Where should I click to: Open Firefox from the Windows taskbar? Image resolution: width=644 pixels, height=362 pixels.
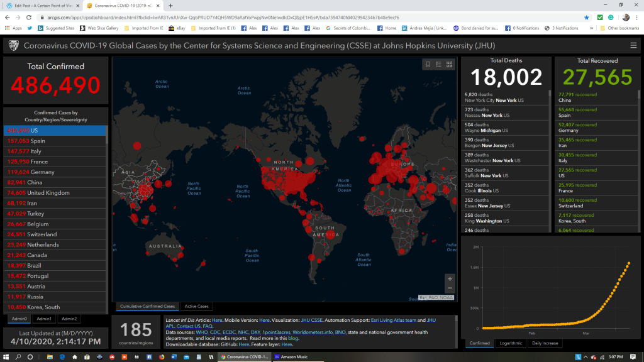(160, 357)
